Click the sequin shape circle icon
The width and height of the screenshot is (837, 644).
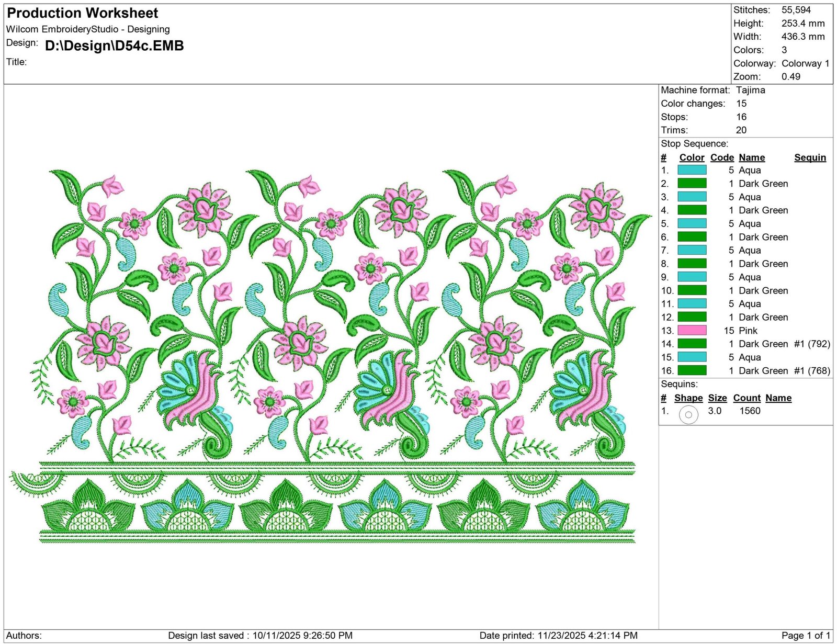pyautogui.click(x=688, y=414)
